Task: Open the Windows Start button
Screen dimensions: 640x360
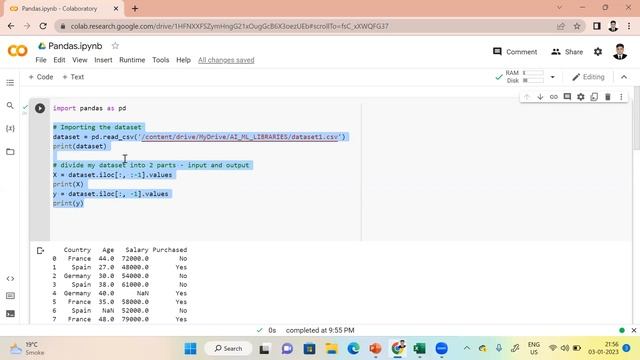Action: [x=190, y=349]
